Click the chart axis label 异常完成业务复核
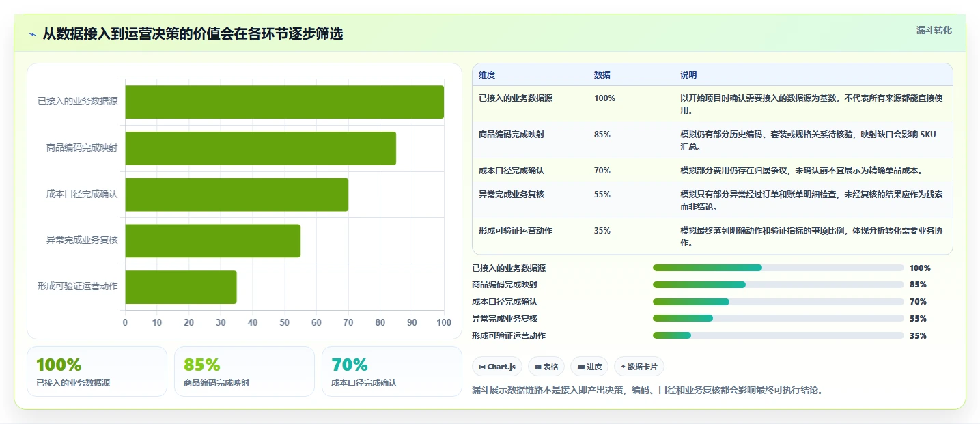The image size is (980, 424). coord(82,240)
